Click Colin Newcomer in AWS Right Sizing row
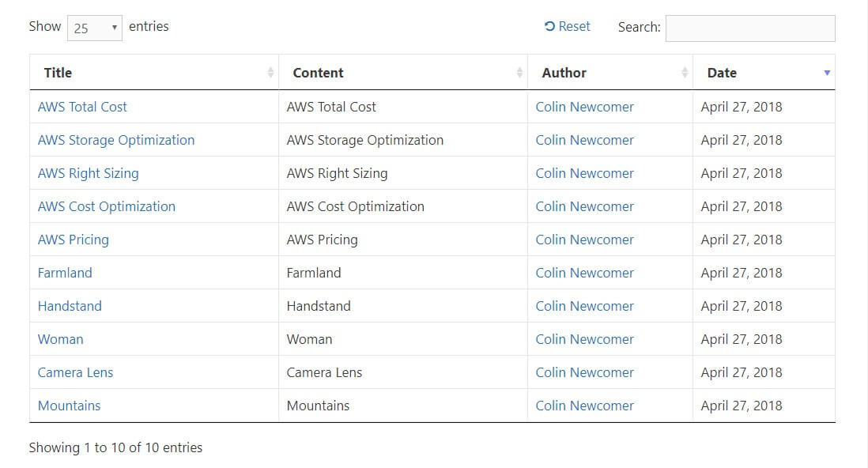 click(x=584, y=173)
